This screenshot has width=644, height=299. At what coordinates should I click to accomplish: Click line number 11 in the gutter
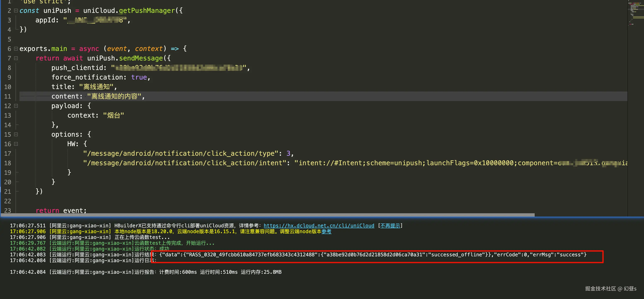point(7,96)
